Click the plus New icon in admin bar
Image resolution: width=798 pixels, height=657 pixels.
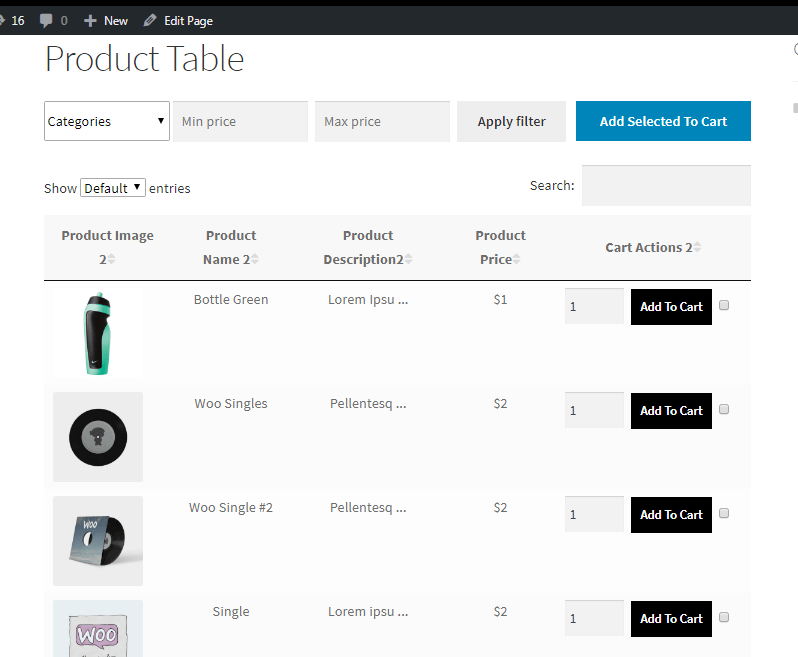(90, 21)
